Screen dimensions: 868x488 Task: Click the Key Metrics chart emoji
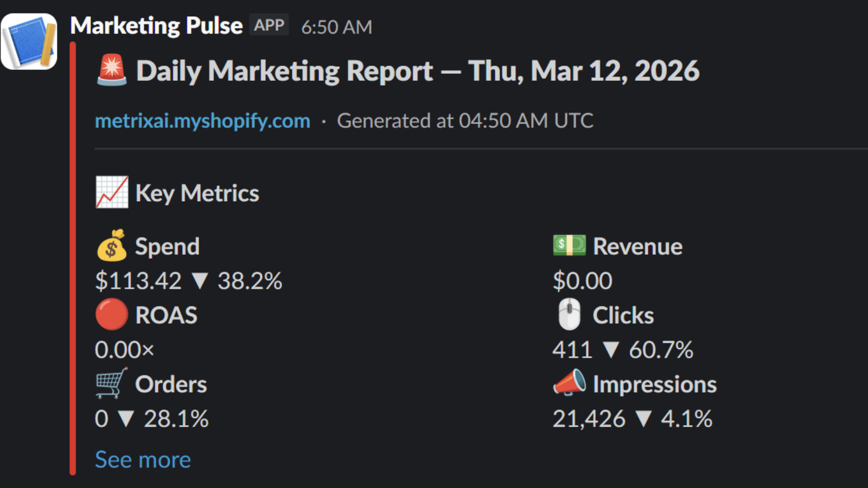pyautogui.click(x=112, y=192)
